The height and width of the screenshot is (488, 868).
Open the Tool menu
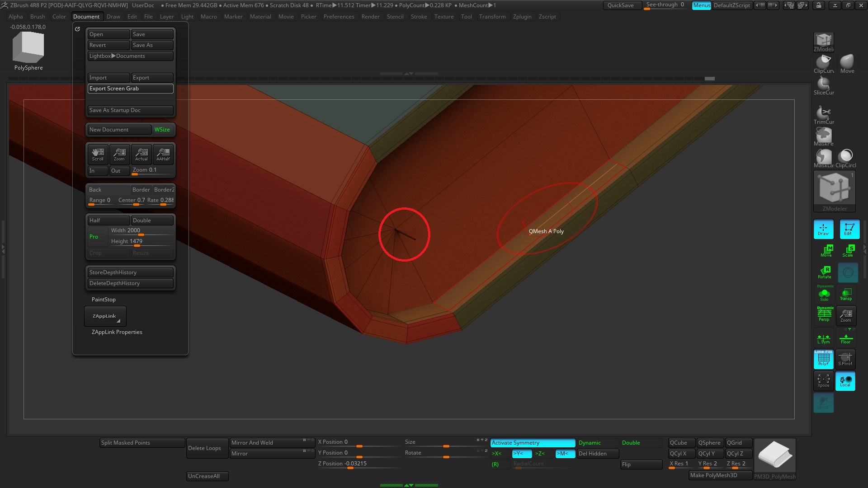[466, 17]
